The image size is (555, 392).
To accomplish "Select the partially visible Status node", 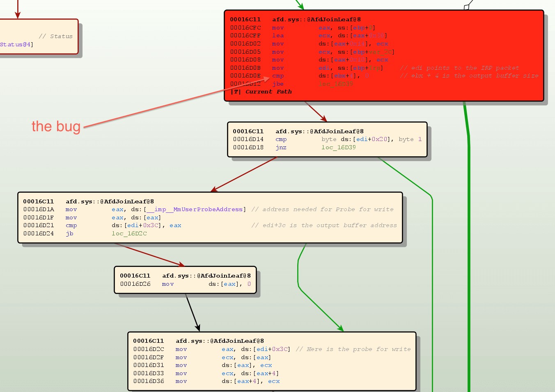I will pos(39,36).
